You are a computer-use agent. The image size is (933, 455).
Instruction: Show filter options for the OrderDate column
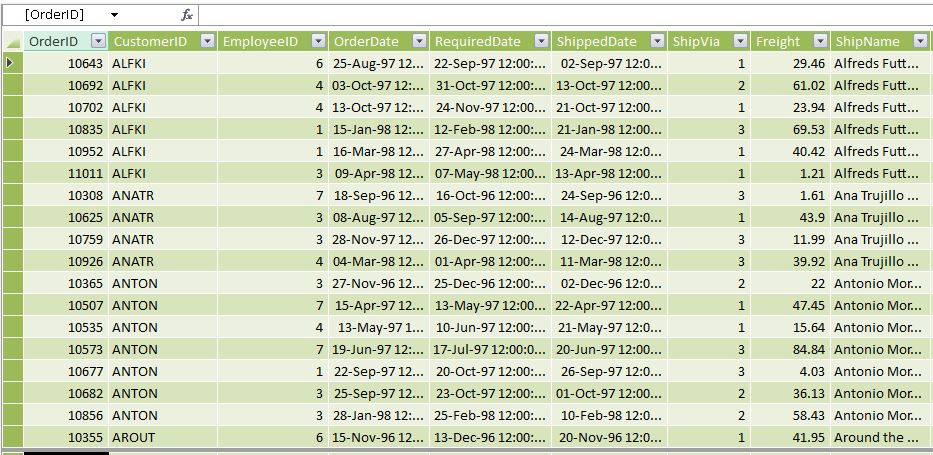(x=419, y=41)
